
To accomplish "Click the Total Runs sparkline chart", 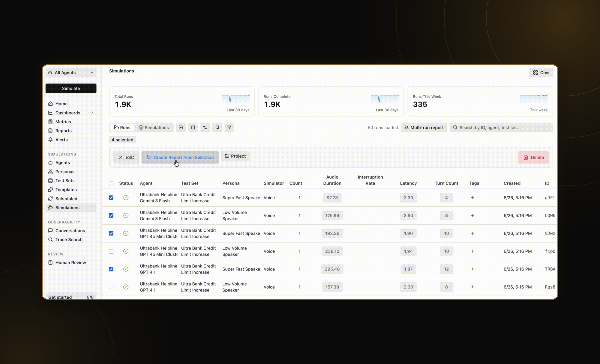I will (235, 99).
